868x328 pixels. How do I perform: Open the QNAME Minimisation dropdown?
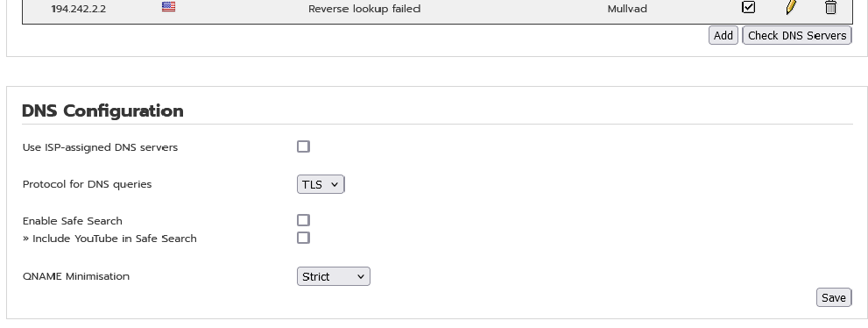pyautogui.click(x=333, y=276)
